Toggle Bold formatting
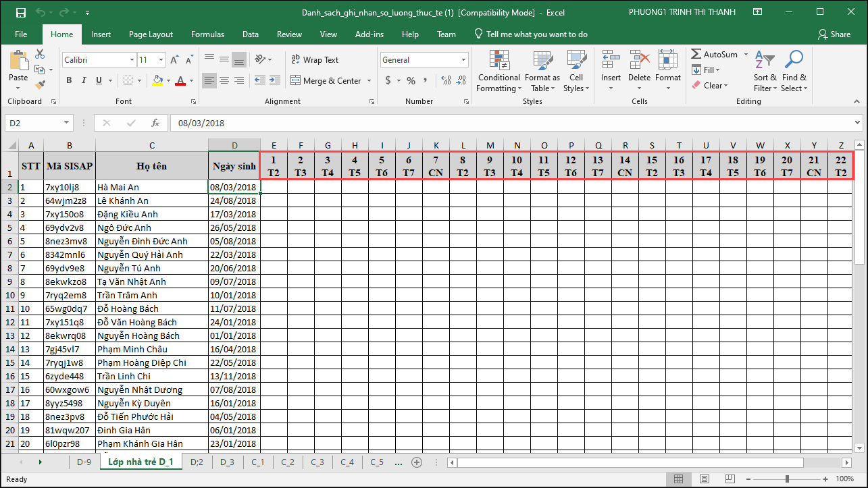 click(x=69, y=81)
